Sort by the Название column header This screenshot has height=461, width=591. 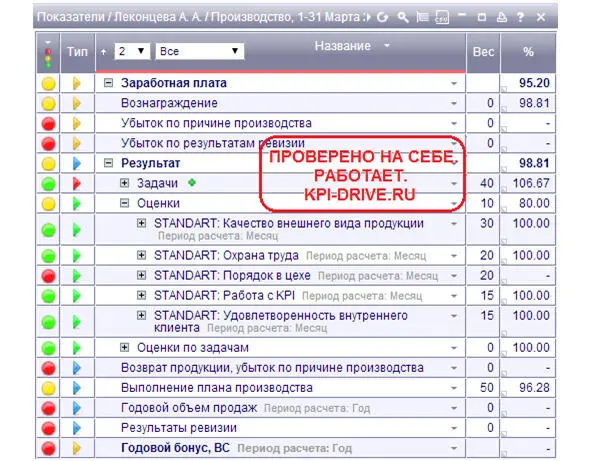(x=343, y=46)
